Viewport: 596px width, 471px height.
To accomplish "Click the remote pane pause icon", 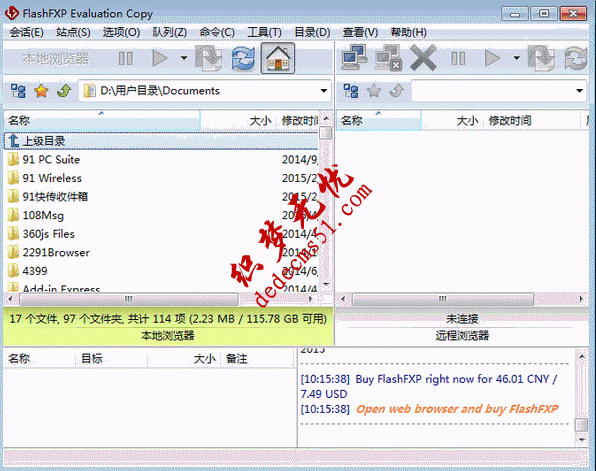I will pyautogui.click(x=458, y=59).
